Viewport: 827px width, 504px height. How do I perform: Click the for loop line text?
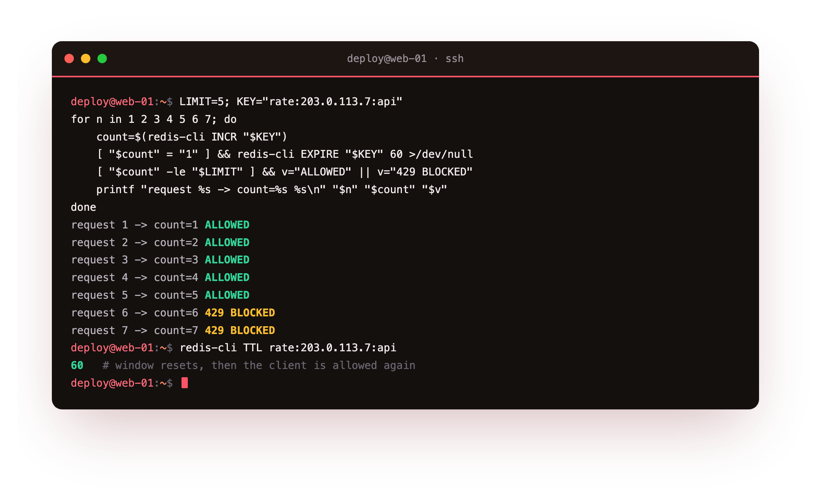(154, 119)
